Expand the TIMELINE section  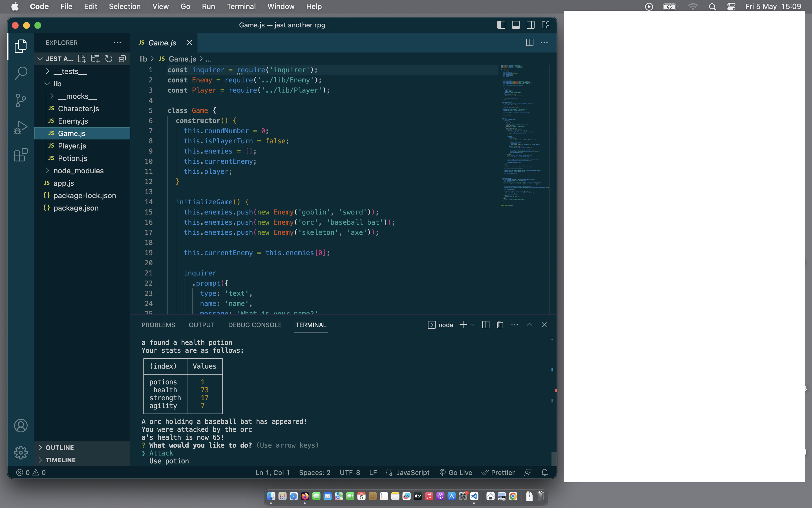(82, 460)
